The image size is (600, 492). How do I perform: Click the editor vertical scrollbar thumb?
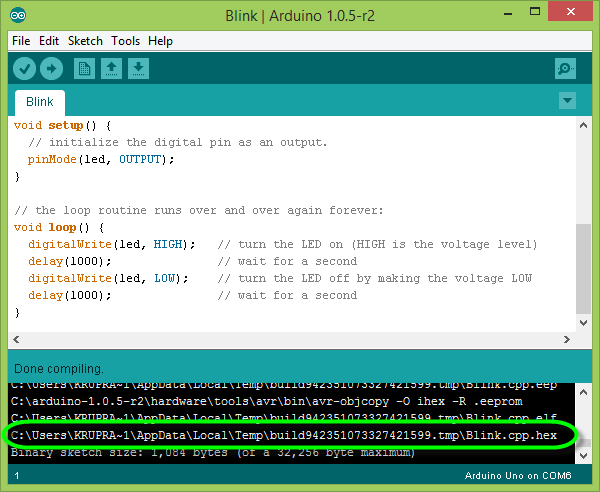click(584, 269)
